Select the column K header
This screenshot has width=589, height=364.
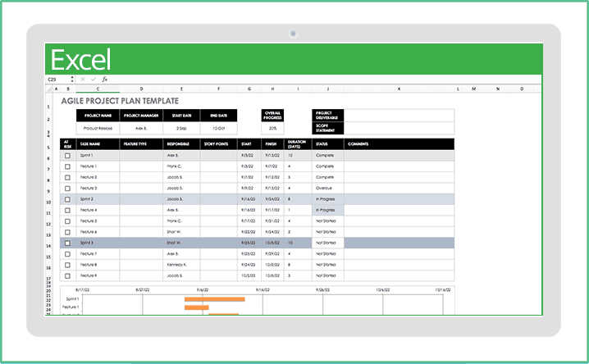399,89
